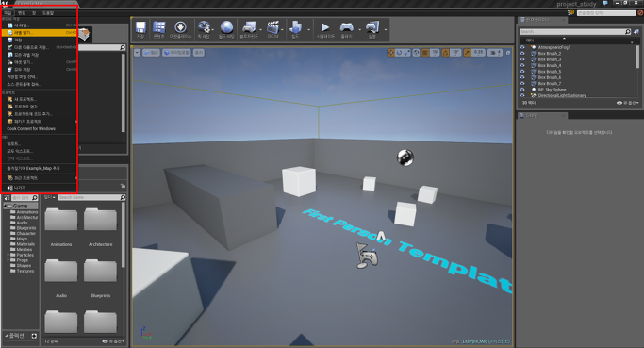
Task: Click the Build toolbar icon
Action: [x=295, y=27]
